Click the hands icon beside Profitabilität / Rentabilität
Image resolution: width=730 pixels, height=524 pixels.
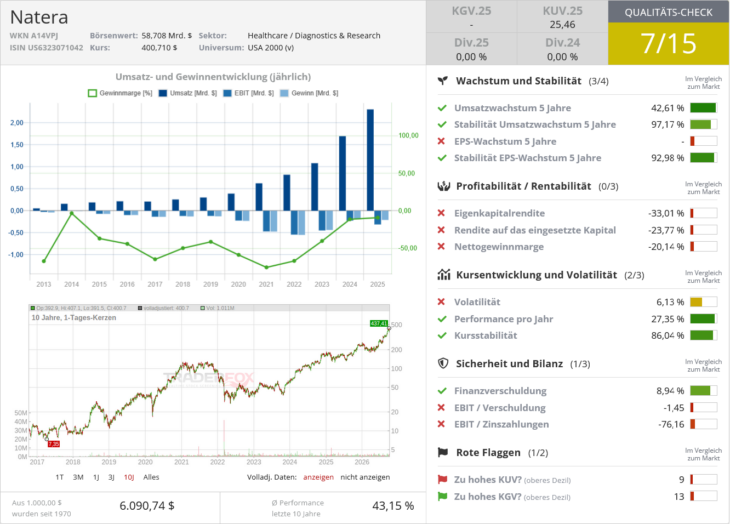coord(444,186)
